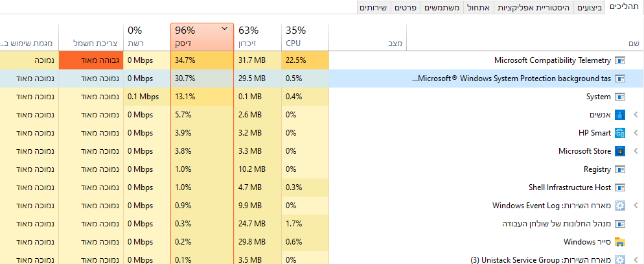Image resolution: width=644 pixels, height=264 pixels.
Task: Sort by the רשת network column header
Action: point(146,37)
